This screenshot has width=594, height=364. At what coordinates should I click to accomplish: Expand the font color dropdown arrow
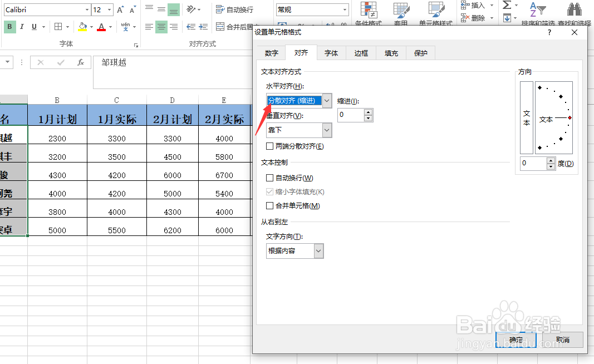(111, 27)
